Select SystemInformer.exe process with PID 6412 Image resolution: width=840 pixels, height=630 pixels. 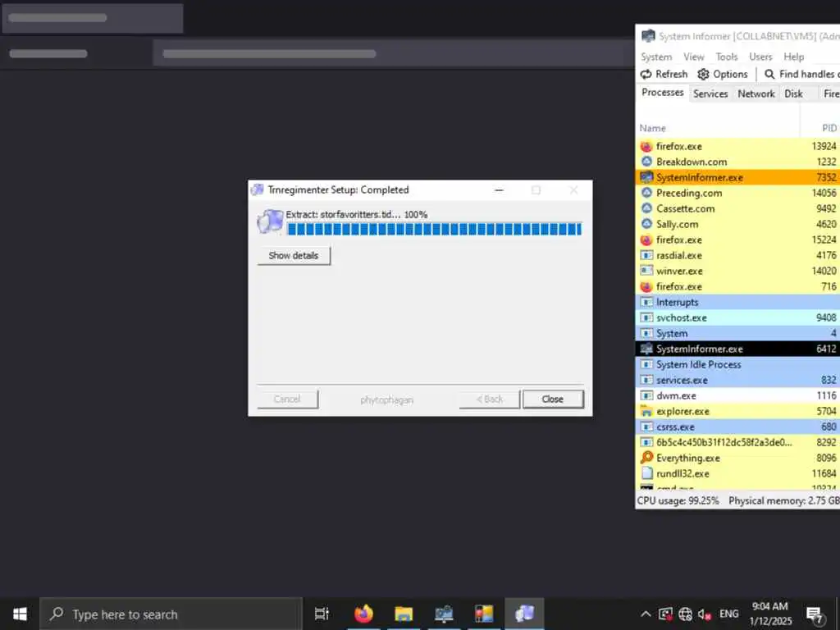click(x=737, y=349)
